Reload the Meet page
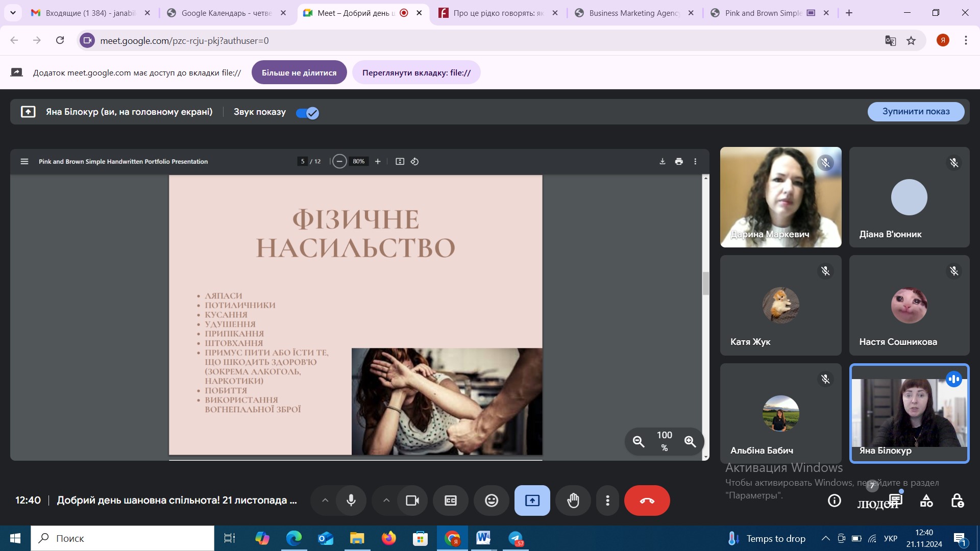The height and width of the screenshot is (551, 980). [60, 40]
